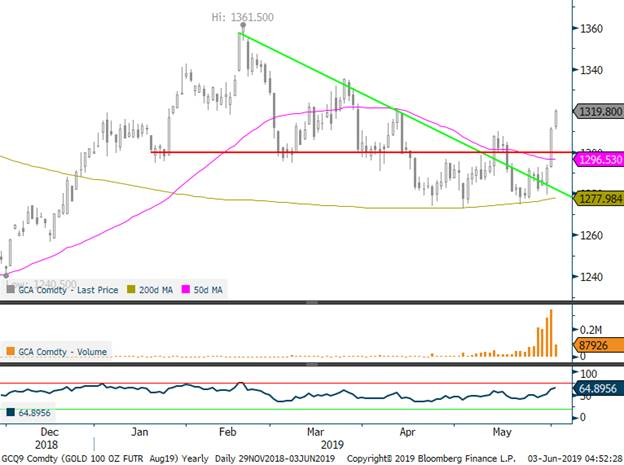
Task: Select the 1296.530 50d MA price tag
Action: 599,160
